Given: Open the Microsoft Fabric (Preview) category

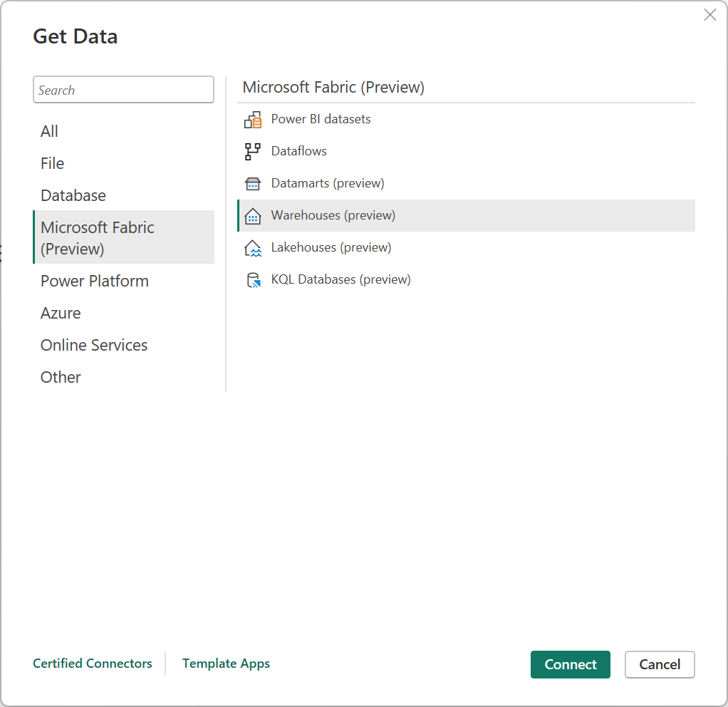Looking at the screenshot, I should click(97, 237).
